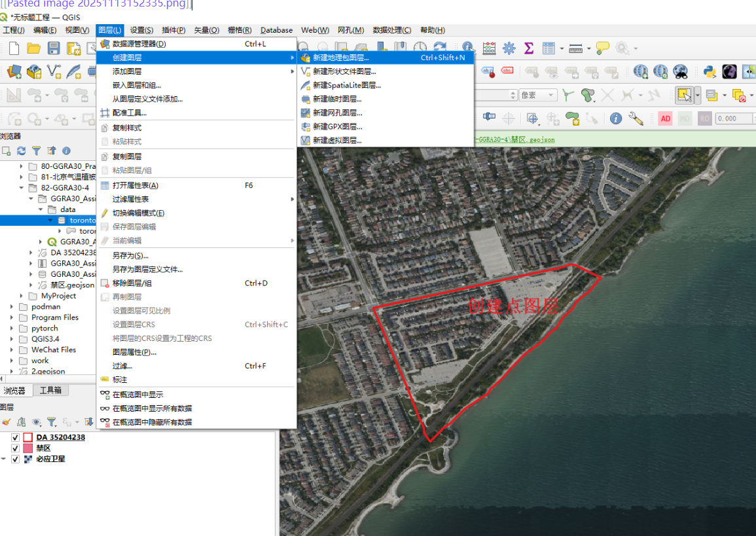
Task: Select the Program Files folder in browser
Action: click(x=54, y=317)
